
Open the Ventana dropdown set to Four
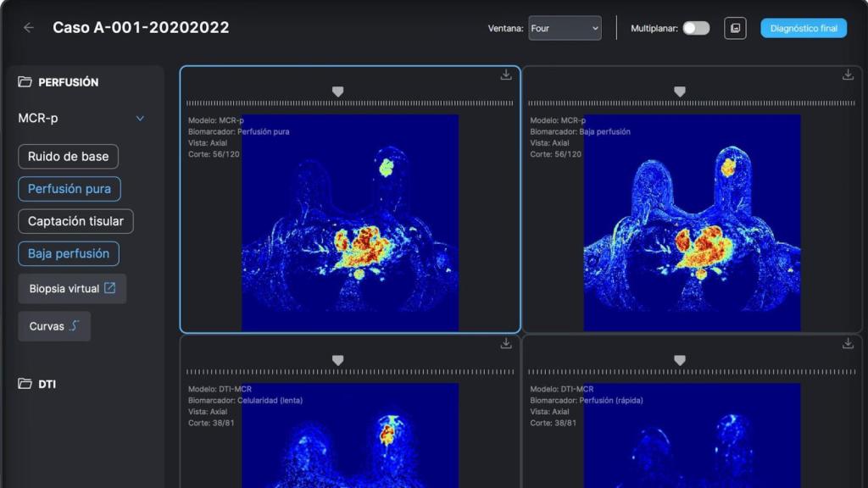tap(565, 28)
